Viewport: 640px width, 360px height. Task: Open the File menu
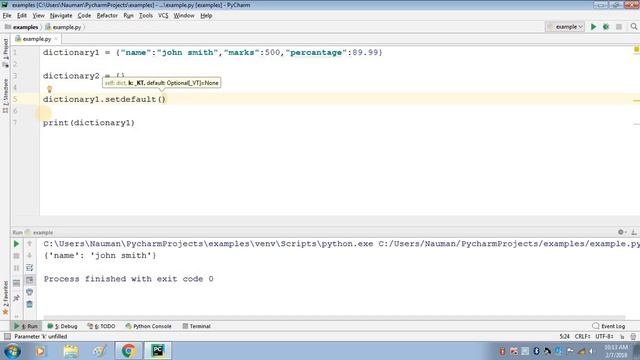coord(7,16)
